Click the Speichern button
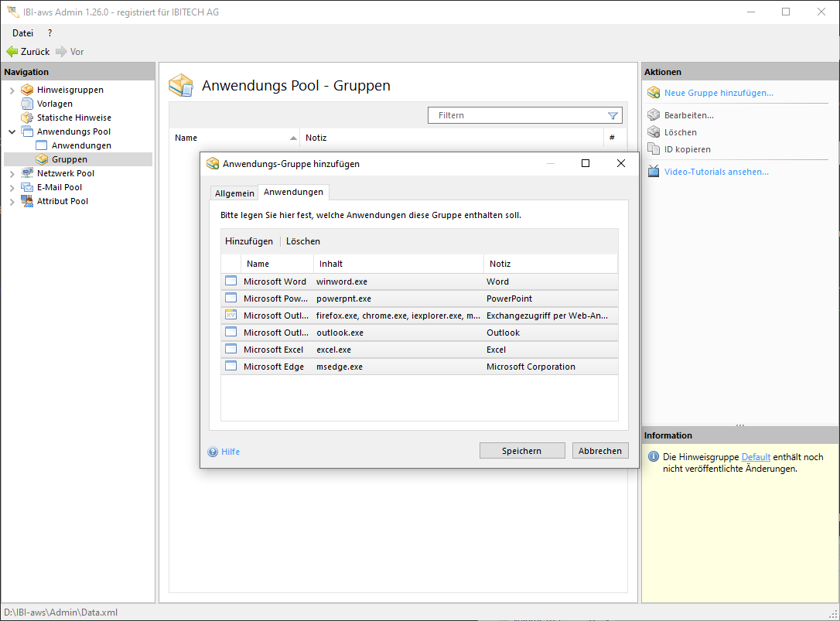Viewport: 840px width, 621px height. [521, 451]
